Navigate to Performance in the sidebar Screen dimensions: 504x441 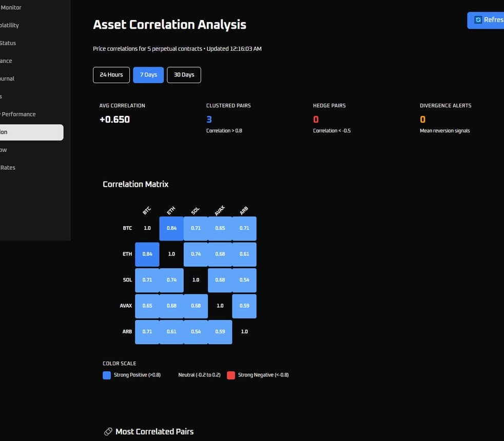(18, 114)
